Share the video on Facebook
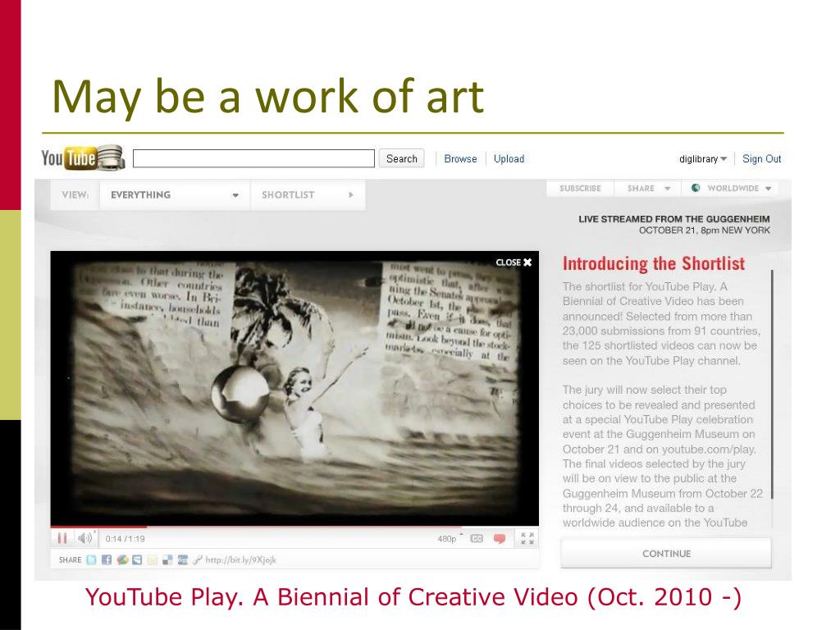This screenshot has width=840, height=630. click(107, 559)
